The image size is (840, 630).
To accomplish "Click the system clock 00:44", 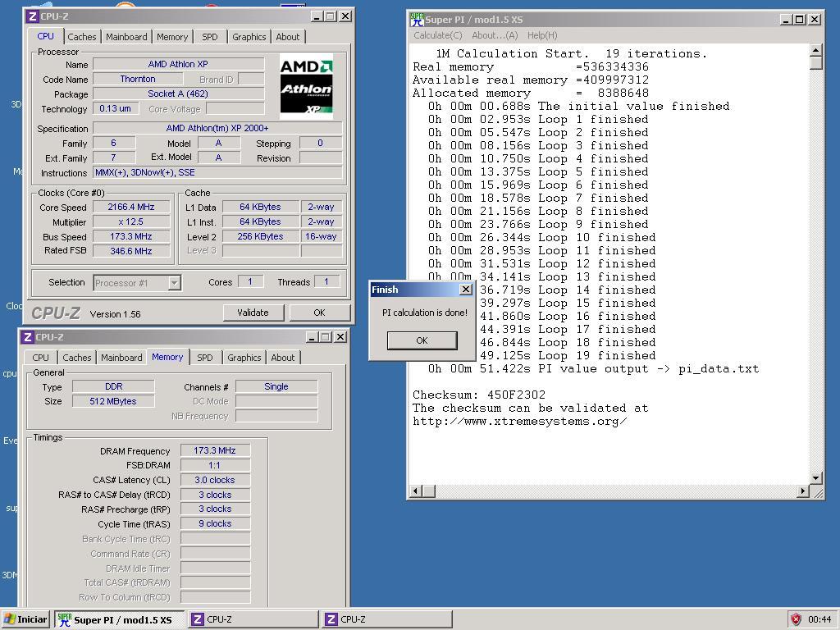I will (819, 619).
